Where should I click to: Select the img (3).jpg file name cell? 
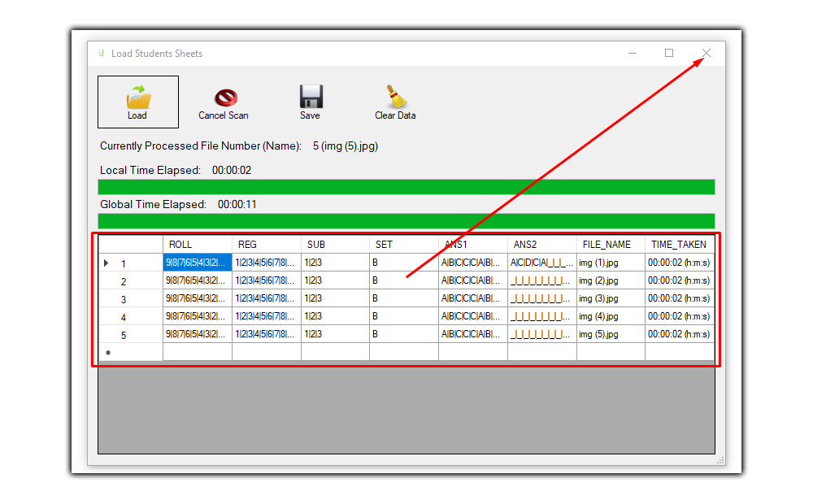pos(610,298)
